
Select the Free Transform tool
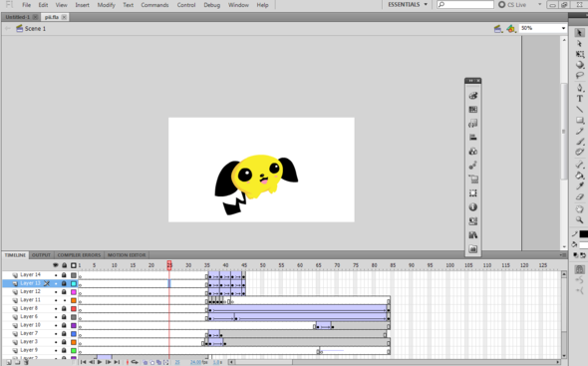coord(579,54)
